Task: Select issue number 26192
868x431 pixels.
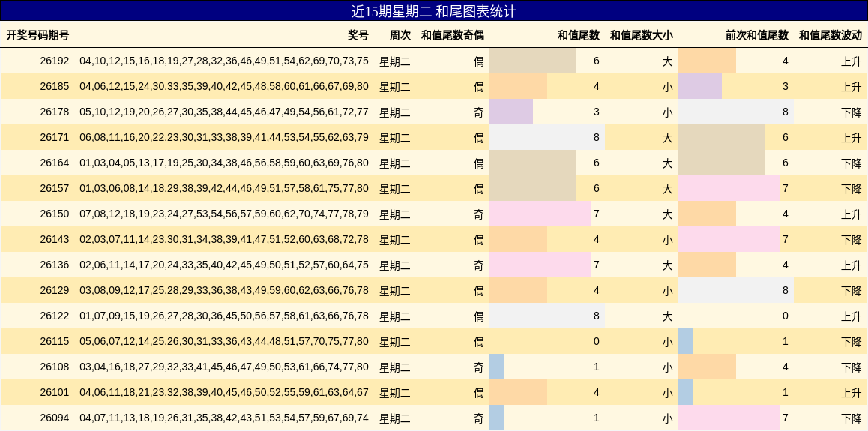Action: [55, 61]
